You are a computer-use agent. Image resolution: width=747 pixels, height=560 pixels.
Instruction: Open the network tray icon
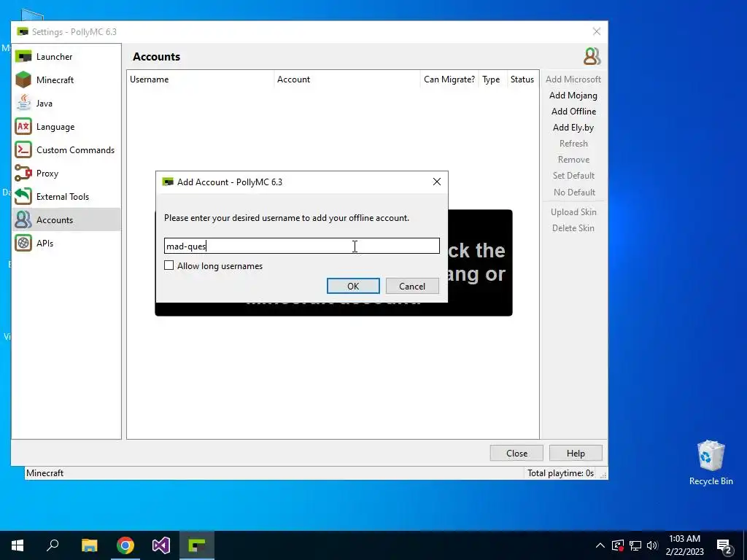(x=635, y=545)
